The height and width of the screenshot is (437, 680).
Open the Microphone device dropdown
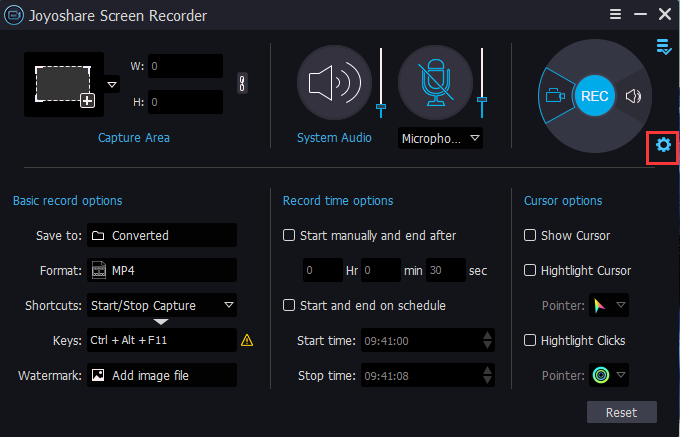tap(440, 139)
